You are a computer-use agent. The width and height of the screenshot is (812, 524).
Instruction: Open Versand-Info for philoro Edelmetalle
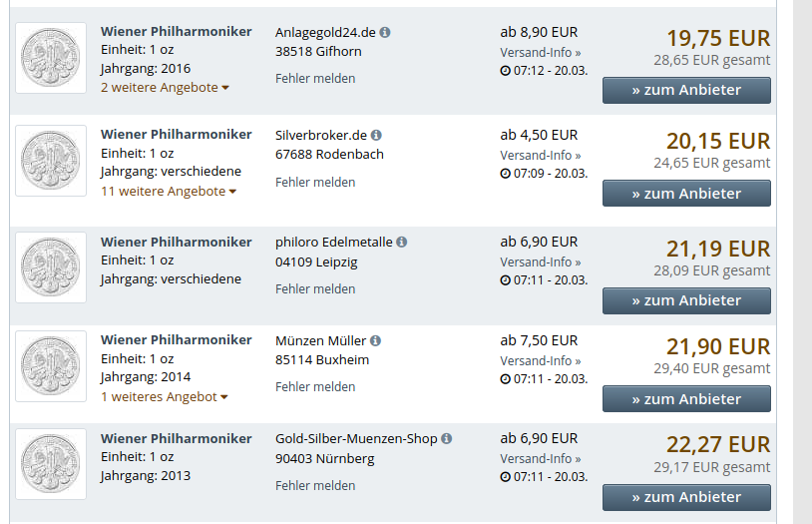(x=540, y=262)
